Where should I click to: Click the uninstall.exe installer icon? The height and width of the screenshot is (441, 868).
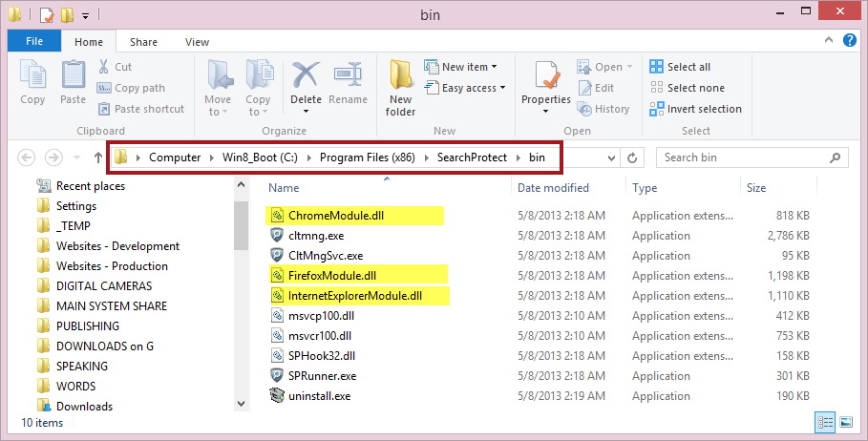277,396
